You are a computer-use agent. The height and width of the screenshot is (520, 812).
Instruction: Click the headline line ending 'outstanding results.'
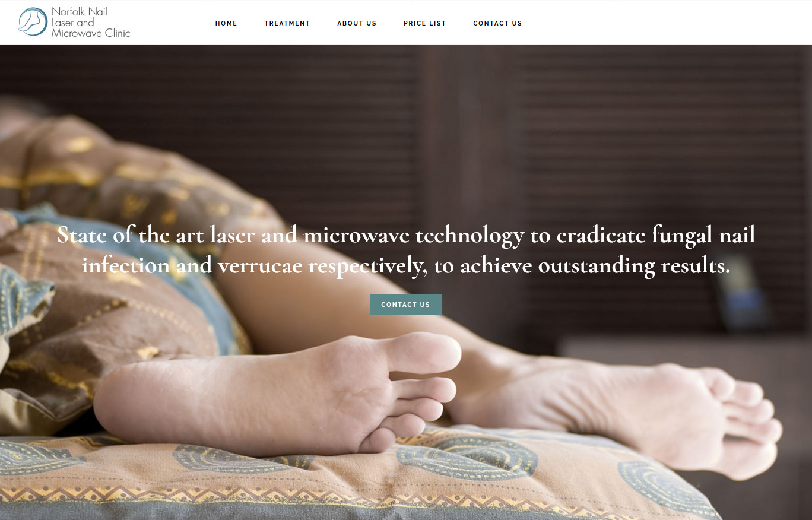(406, 265)
